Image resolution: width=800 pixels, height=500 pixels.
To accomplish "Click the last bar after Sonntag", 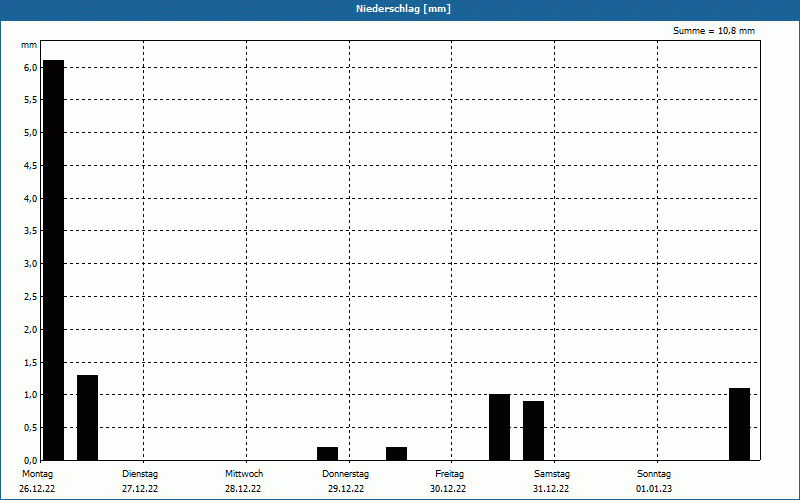I will pos(739,424).
